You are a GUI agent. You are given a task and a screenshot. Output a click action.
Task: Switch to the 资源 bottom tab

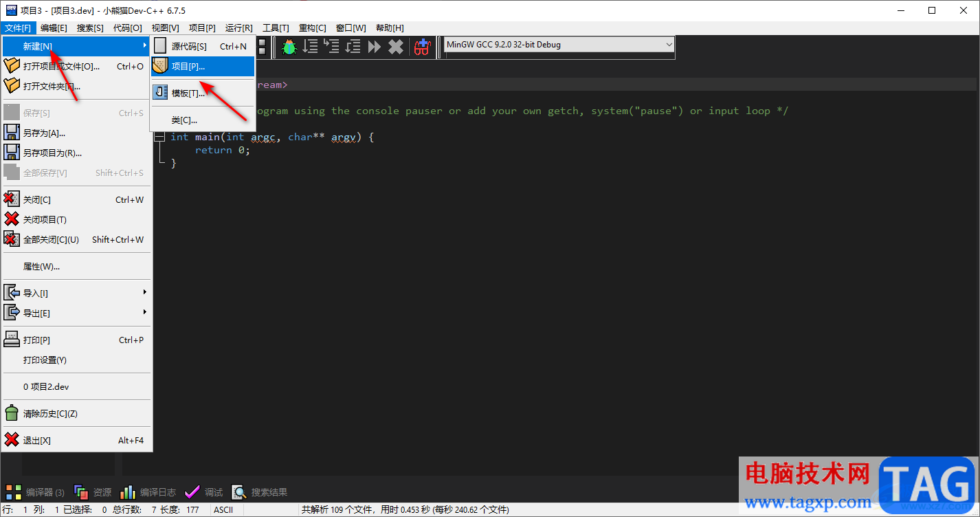point(93,492)
